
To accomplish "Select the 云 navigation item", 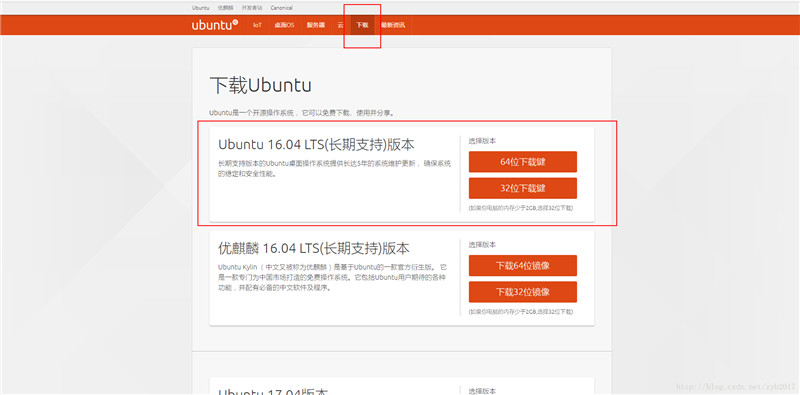I will [x=340, y=25].
